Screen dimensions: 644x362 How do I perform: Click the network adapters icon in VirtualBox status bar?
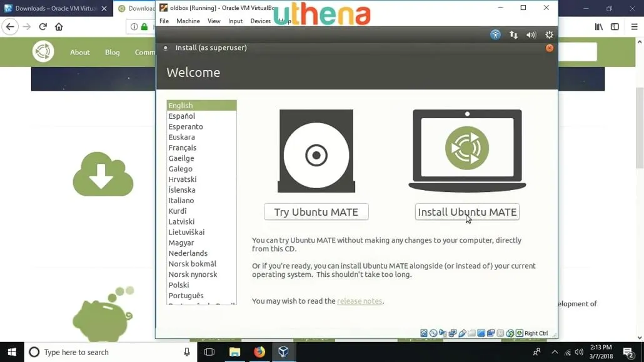point(452,333)
